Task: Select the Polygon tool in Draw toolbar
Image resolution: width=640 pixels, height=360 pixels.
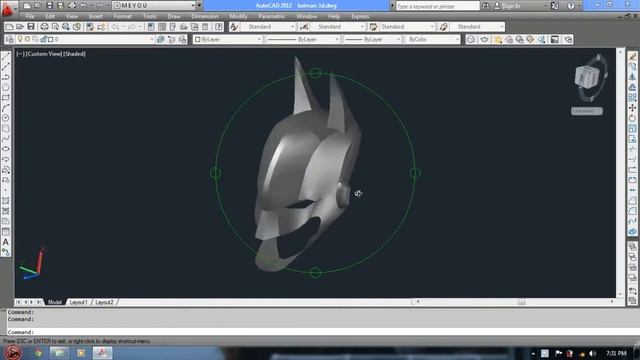Action: coord(6,87)
